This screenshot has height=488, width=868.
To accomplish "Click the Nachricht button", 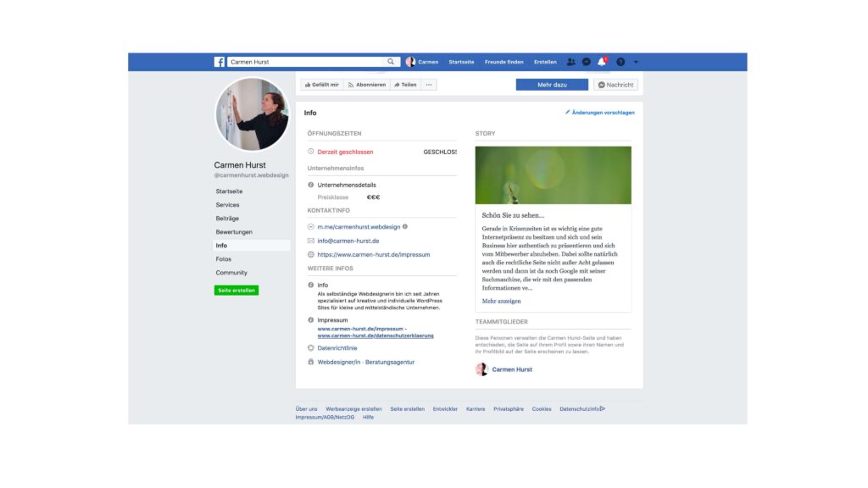I will (x=615, y=85).
